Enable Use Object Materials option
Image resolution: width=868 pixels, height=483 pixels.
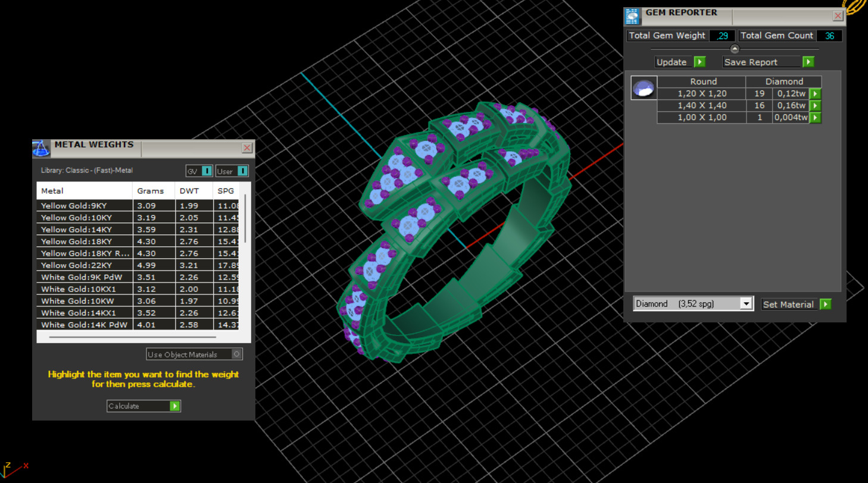(195, 355)
